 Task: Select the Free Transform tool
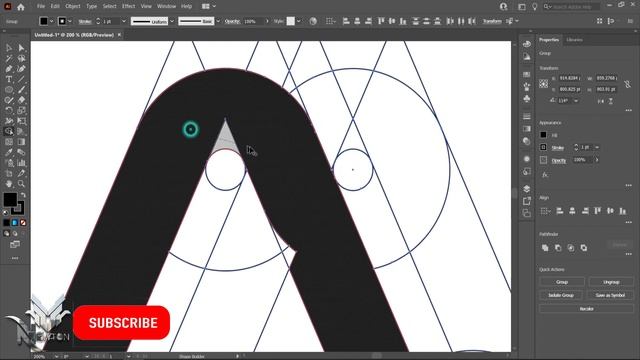pos(21,121)
